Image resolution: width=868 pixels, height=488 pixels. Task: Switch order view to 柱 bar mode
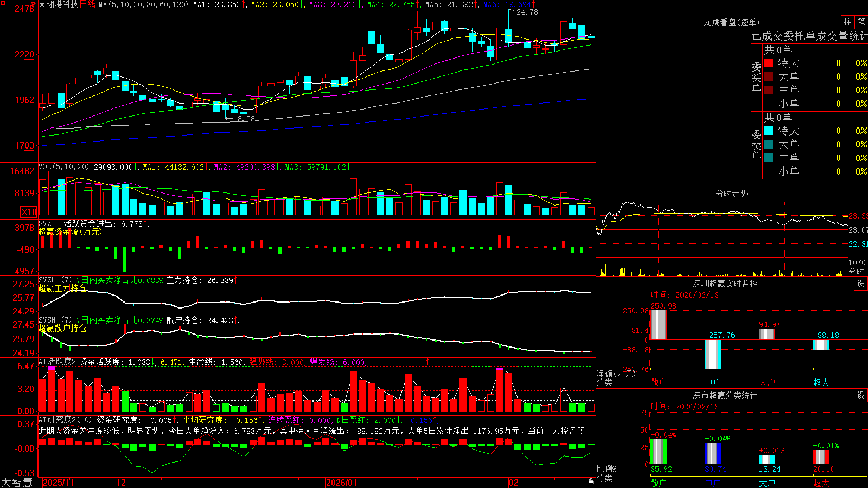click(847, 22)
